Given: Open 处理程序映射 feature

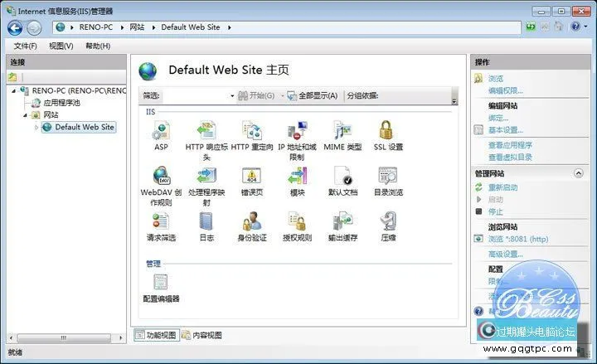Looking at the screenshot, I should [206, 187].
